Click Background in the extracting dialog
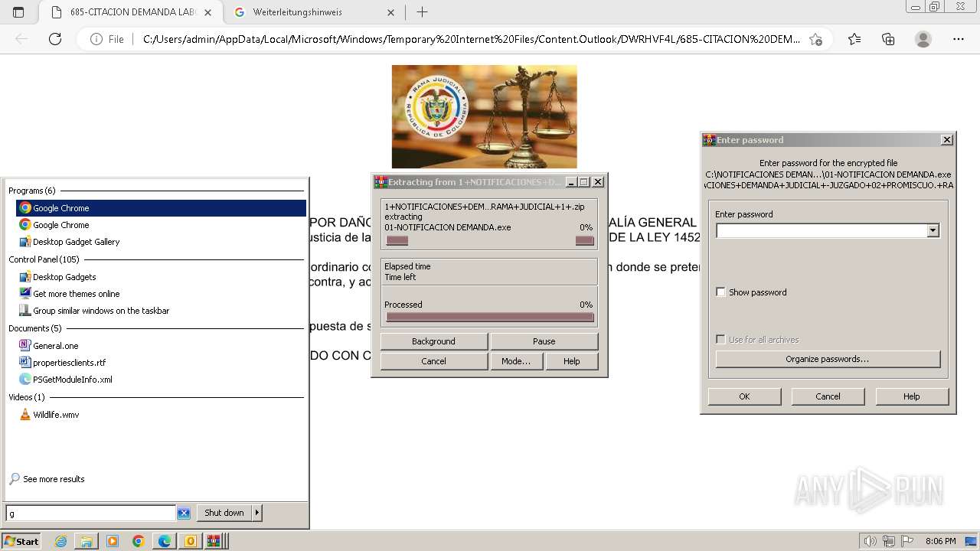Image resolution: width=980 pixels, height=551 pixels. point(433,341)
